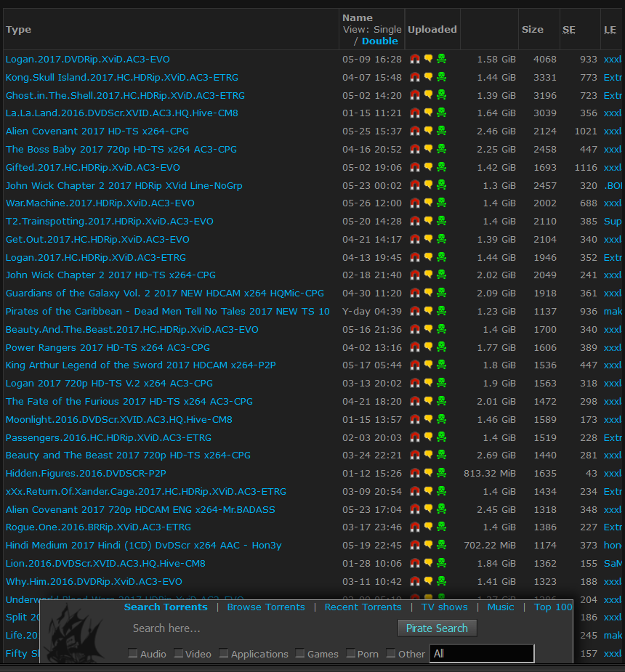
Task: Sort by SE column header
Action: tap(569, 30)
